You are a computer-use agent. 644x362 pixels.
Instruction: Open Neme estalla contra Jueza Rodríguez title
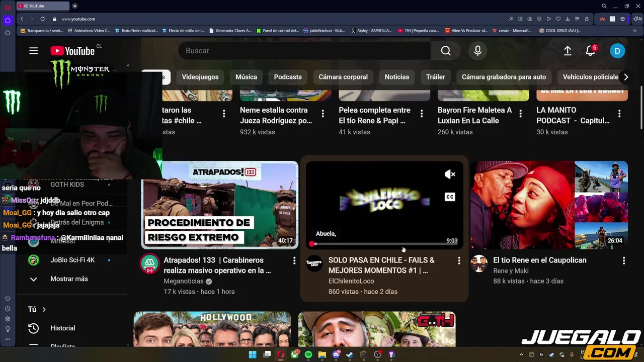click(x=276, y=115)
